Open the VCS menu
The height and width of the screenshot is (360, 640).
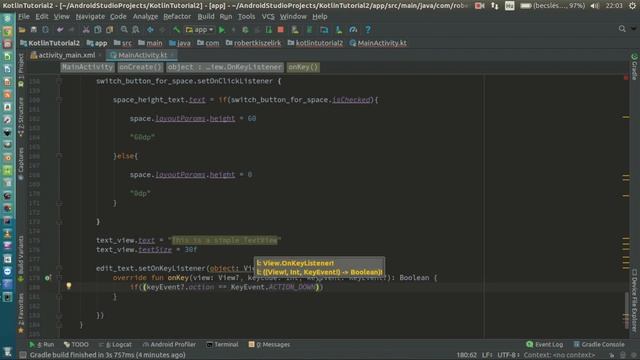click(x=268, y=17)
